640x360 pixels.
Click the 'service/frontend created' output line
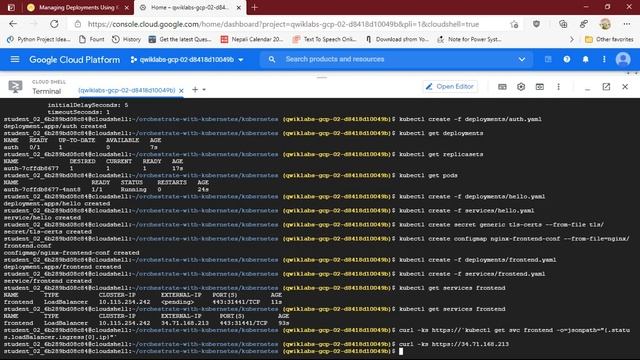coord(48,281)
